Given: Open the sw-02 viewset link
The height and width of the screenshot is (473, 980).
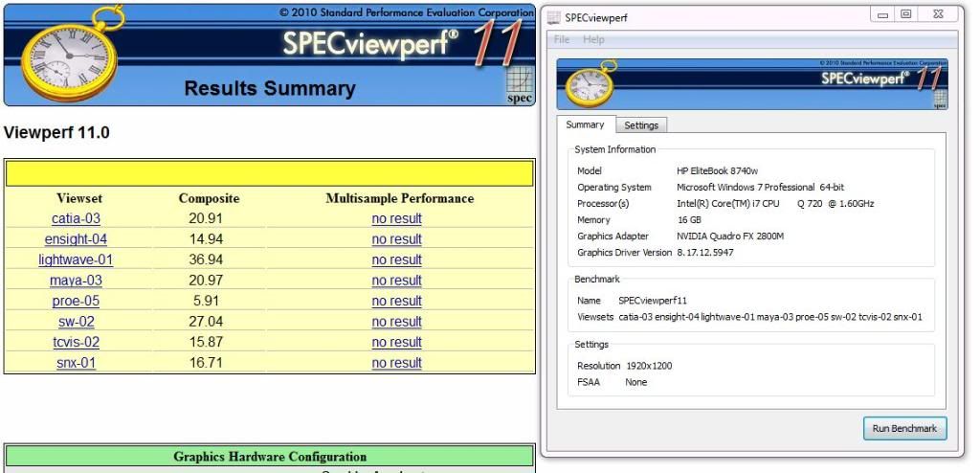Looking at the screenshot, I should 76,322.
